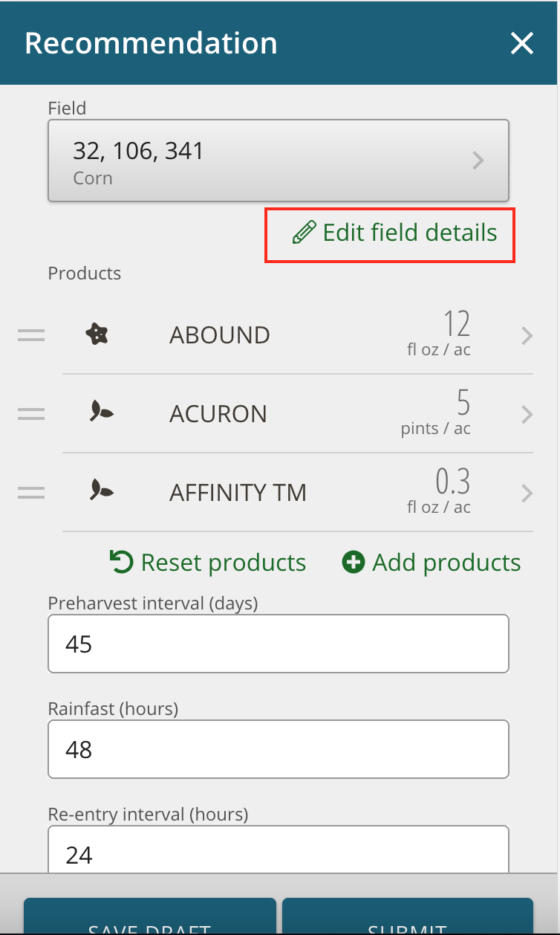560x935 pixels.
Task: Grab the drag handle for ACURON
Action: [x=31, y=414]
